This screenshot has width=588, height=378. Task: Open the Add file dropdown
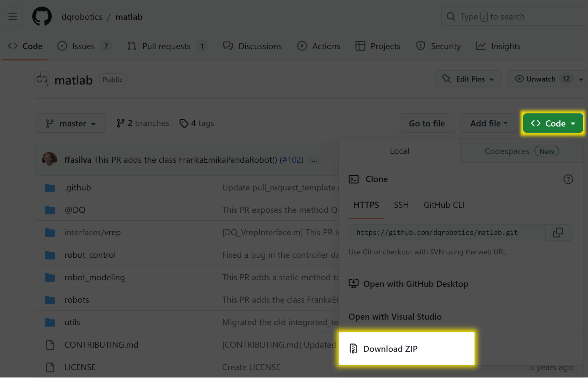tap(489, 123)
